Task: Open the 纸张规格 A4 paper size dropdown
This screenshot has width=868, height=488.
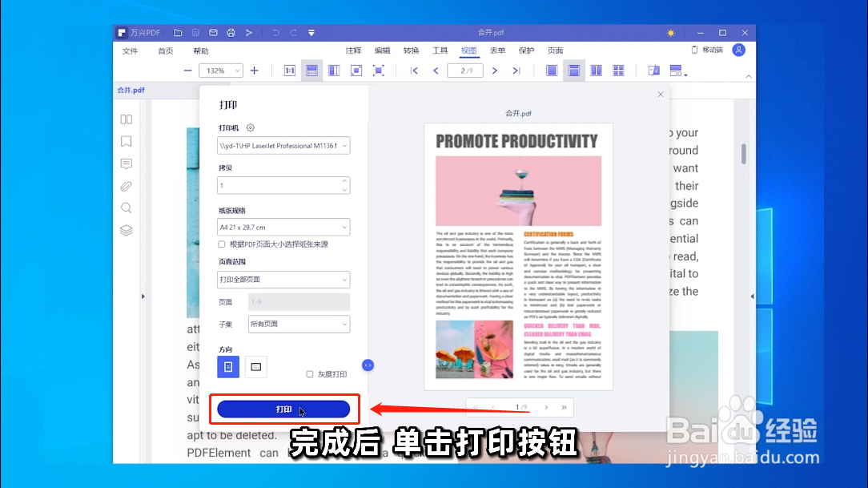Action: point(283,227)
